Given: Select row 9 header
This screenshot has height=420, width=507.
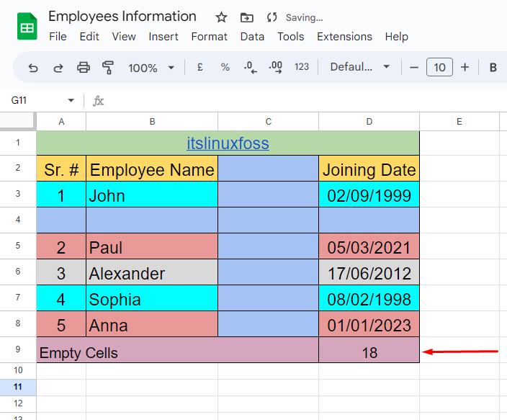Looking at the screenshot, I should click(18, 349).
